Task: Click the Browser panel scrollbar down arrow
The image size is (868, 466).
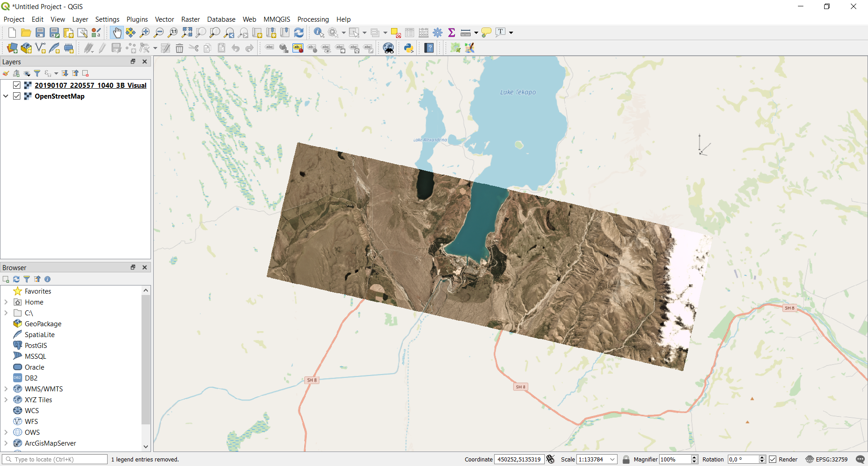Action: 146,447
